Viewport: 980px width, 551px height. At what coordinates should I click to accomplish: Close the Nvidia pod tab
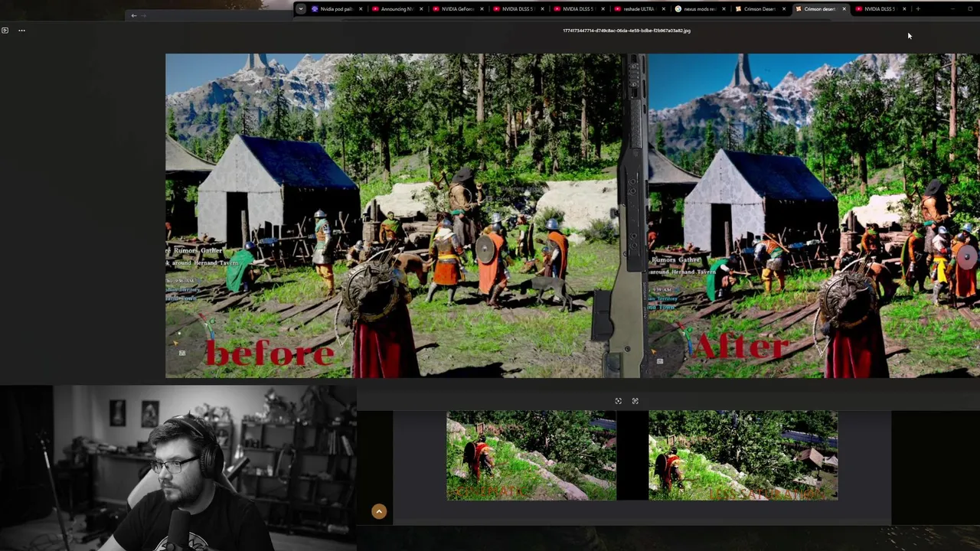pos(361,9)
